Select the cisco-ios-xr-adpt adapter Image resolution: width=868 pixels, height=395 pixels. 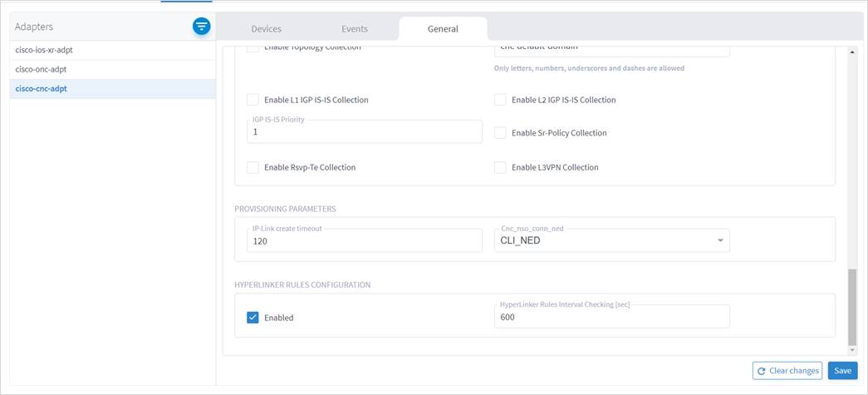pos(112,50)
